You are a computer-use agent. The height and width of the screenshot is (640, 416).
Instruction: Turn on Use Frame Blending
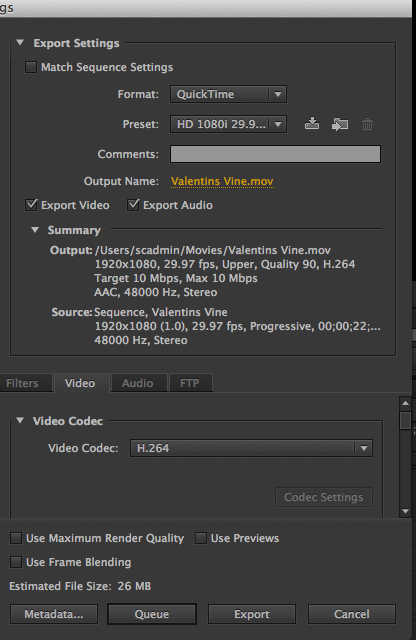[16, 562]
